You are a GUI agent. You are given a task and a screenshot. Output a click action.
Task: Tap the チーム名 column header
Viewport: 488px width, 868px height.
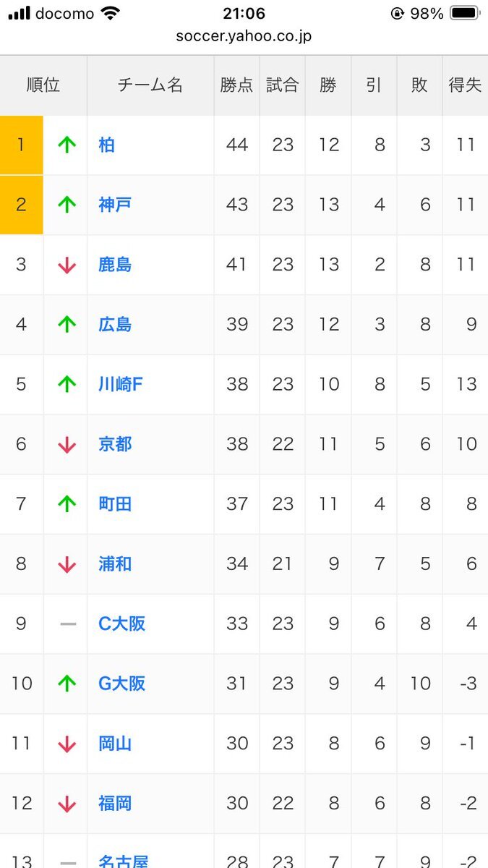(150, 85)
